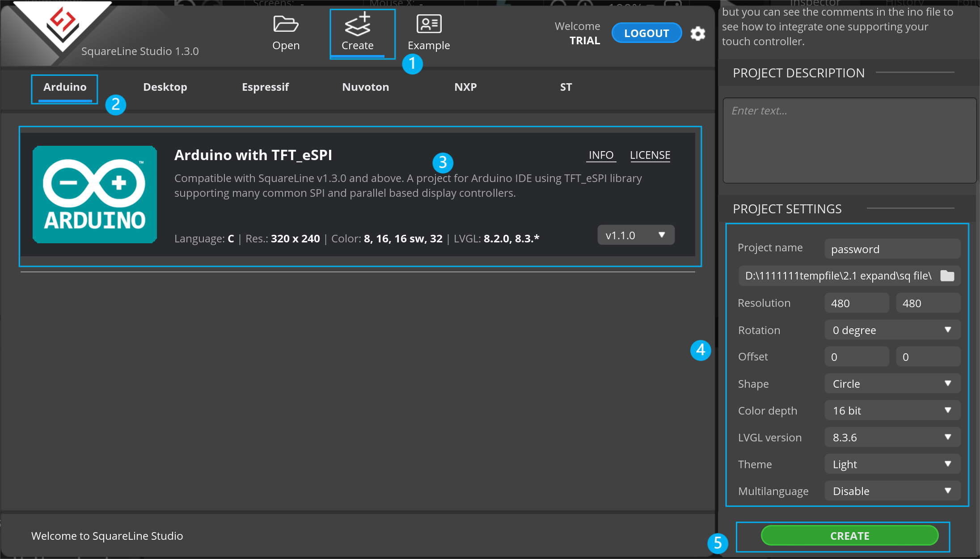Click the Arduino logo on the board card
The width and height of the screenshot is (980, 559).
click(x=95, y=195)
